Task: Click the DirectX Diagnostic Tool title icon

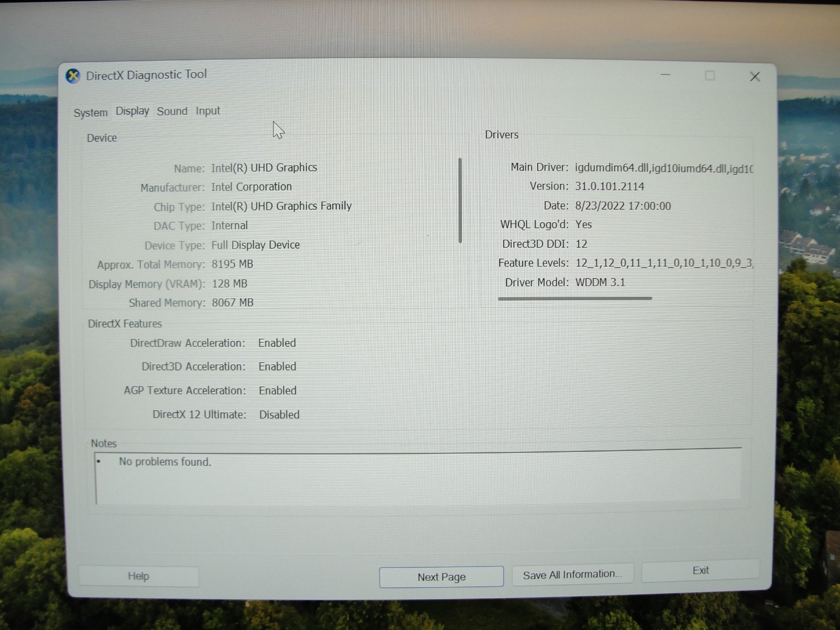Action: (x=73, y=76)
